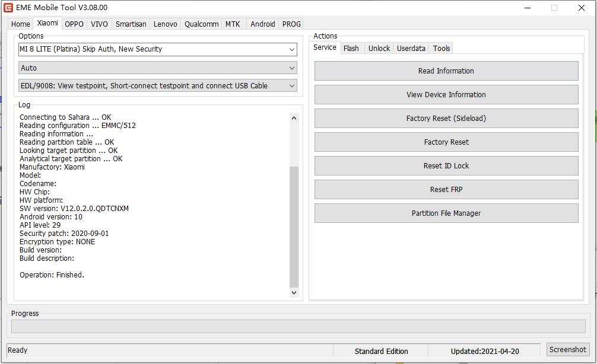Click 'Encryption type: NONE' log line
The width and height of the screenshot is (597, 364).
click(x=58, y=242)
